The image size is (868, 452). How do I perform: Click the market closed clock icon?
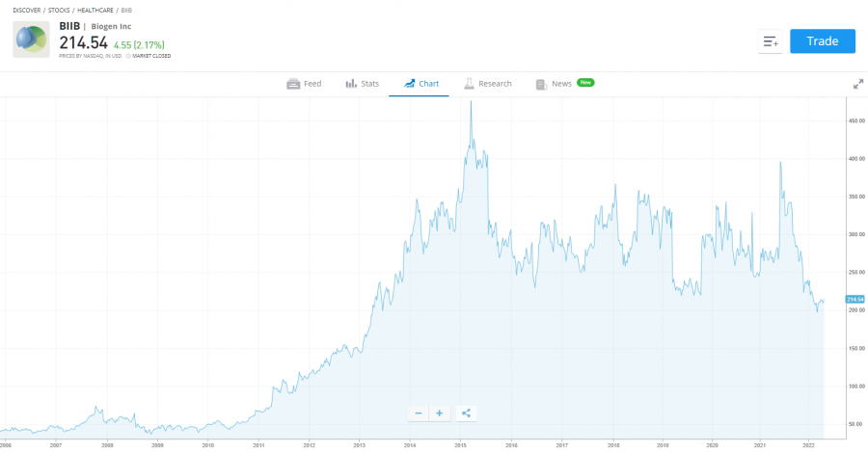(128, 56)
